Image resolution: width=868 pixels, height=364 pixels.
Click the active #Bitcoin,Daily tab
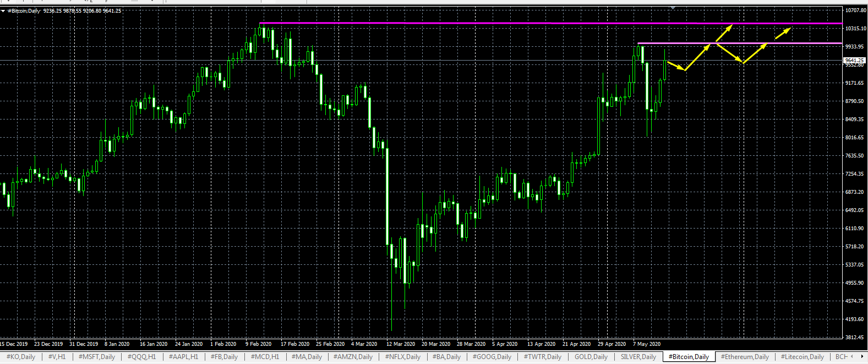click(x=689, y=357)
